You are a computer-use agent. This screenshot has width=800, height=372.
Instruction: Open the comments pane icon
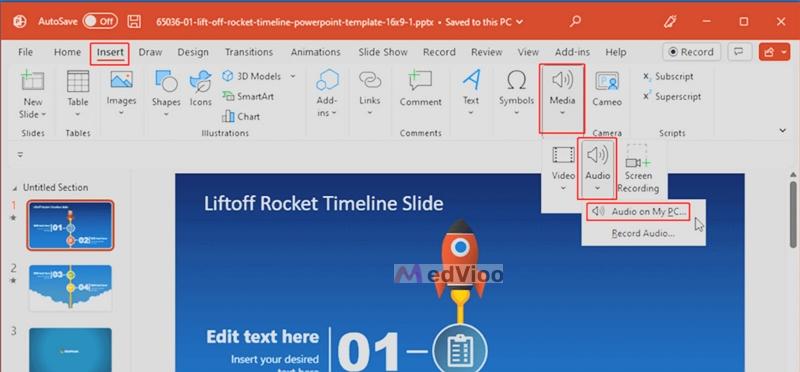click(x=738, y=52)
